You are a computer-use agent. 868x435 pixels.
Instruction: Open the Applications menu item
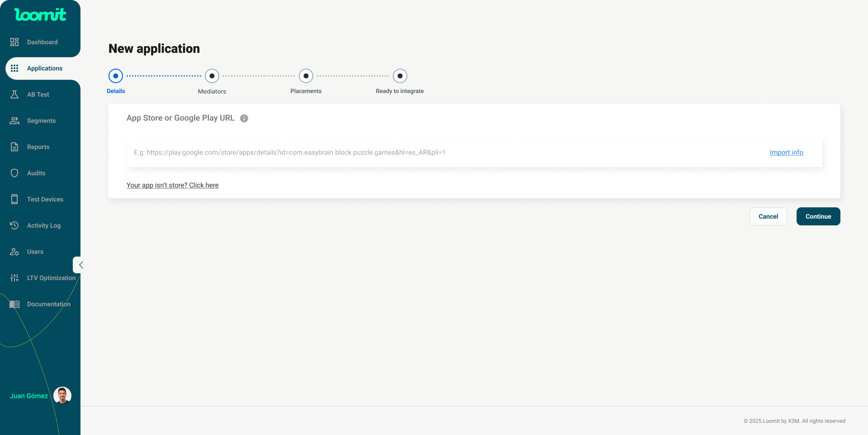tap(44, 68)
